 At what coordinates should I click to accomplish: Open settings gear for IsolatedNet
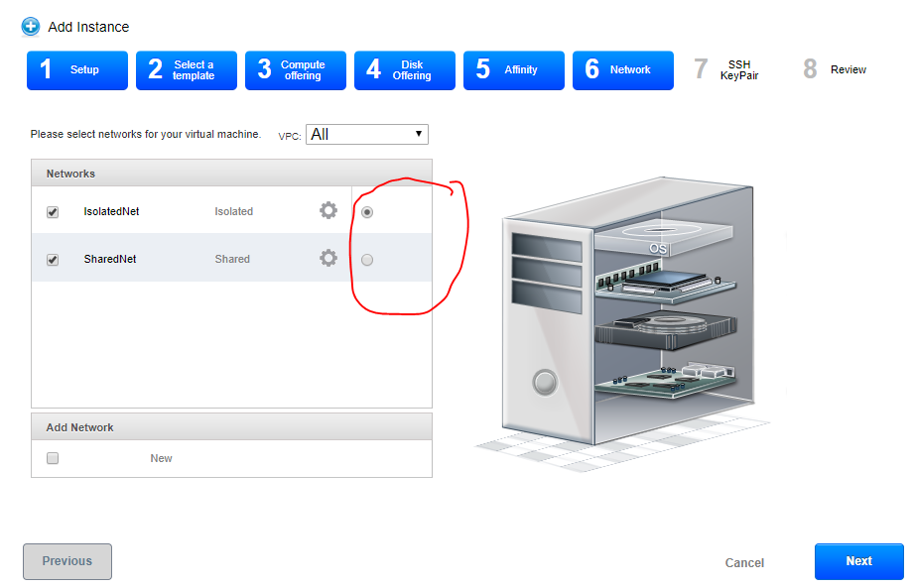(328, 210)
